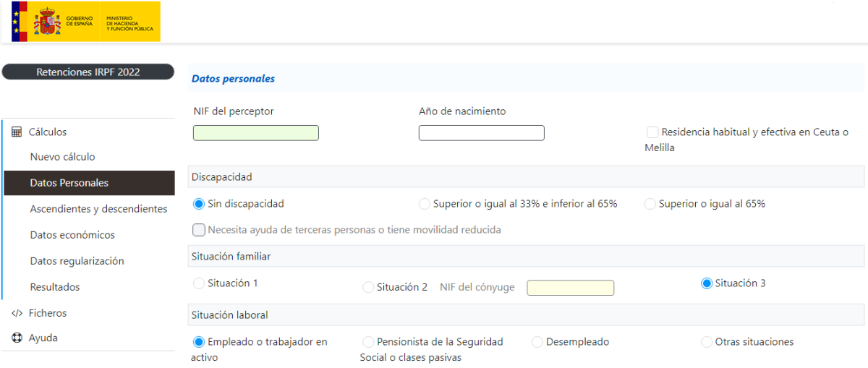Click the 'NIF del perceptor' input field

pyautogui.click(x=256, y=133)
